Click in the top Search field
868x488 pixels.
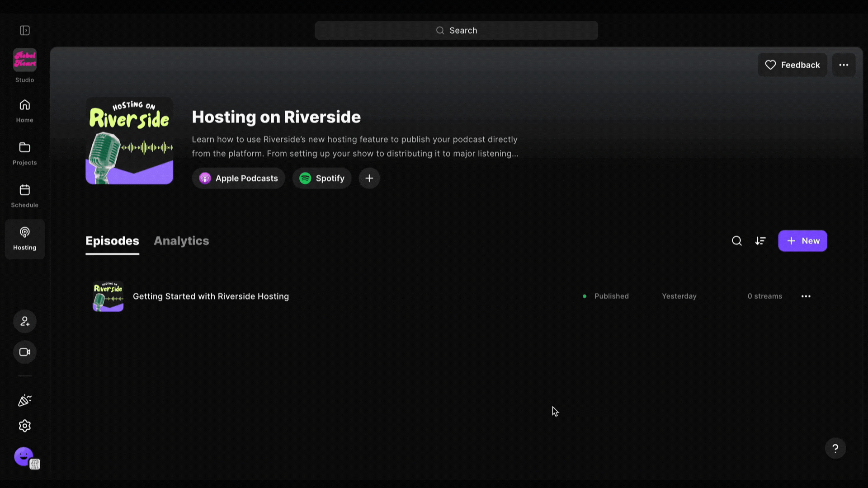(x=456, y=30)
